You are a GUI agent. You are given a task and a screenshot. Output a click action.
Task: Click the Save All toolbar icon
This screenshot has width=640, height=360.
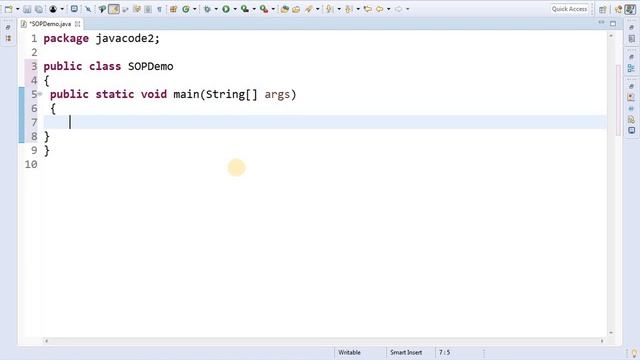tap(39, 9)
